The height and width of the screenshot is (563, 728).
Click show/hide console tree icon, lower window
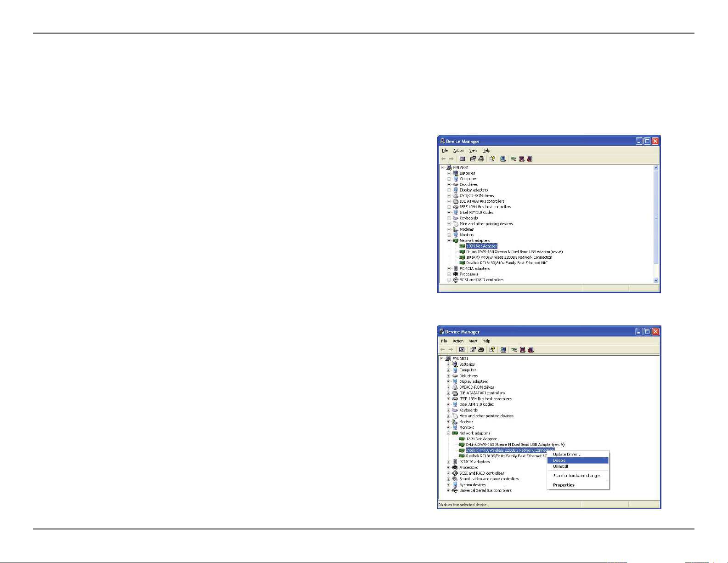(462, 350)
